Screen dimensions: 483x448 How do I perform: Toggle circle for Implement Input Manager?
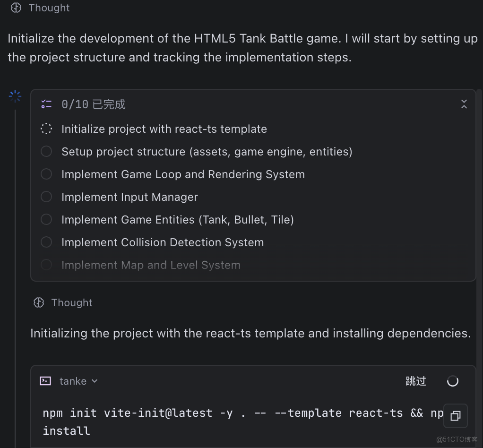(46, 197)
